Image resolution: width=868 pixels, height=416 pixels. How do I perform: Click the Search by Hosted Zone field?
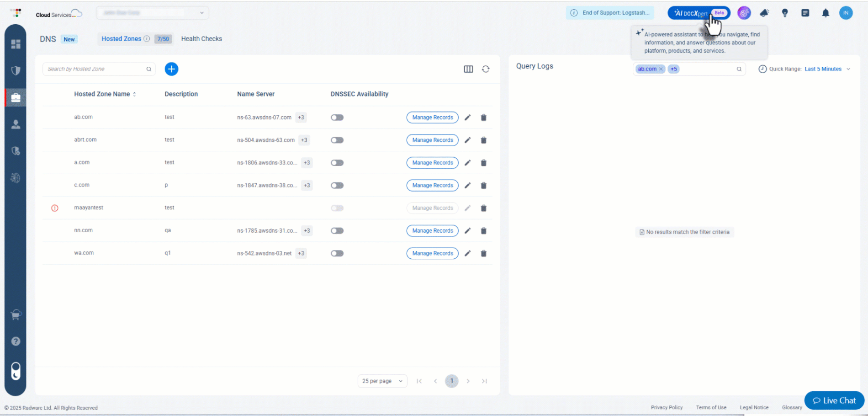(95, 69)
